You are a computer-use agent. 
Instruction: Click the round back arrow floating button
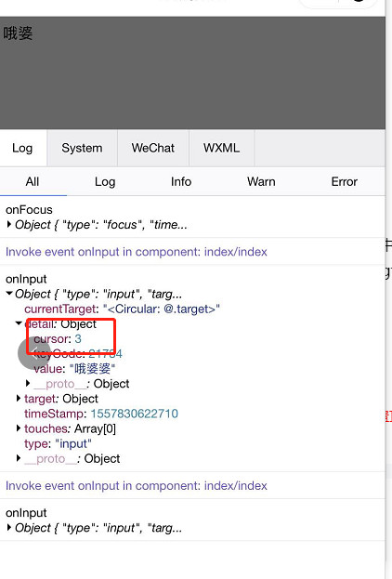pos(34,353)
